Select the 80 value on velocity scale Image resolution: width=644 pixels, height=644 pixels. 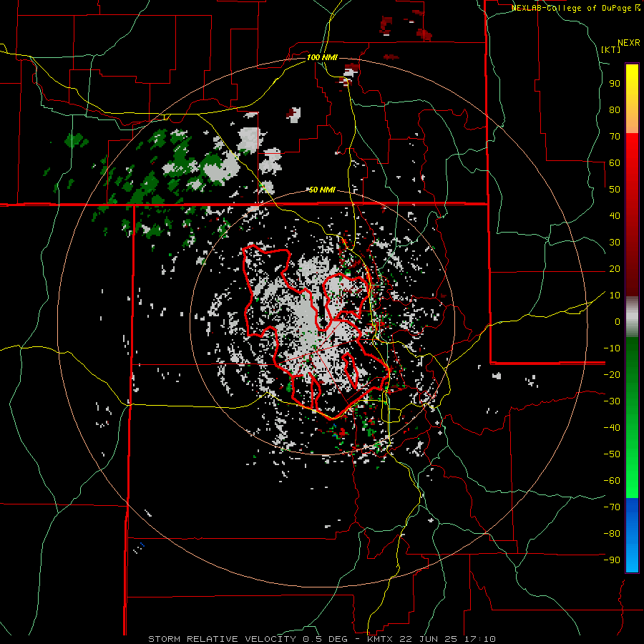click(615, 110)
